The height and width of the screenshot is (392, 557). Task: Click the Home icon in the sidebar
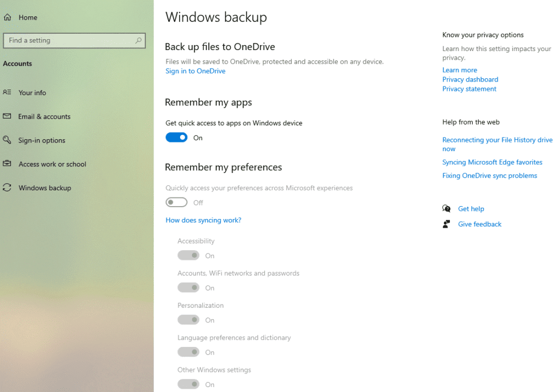tap(8, 17)
